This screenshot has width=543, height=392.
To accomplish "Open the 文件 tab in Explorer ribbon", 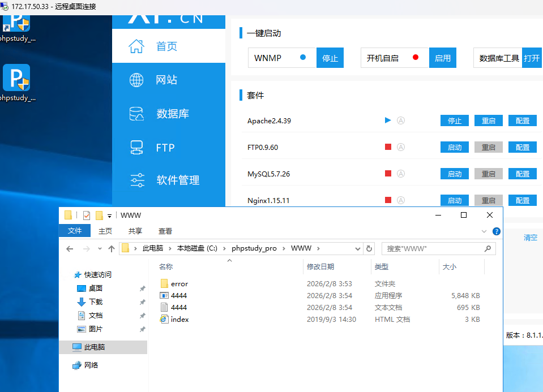I will [x=75, y=231].
